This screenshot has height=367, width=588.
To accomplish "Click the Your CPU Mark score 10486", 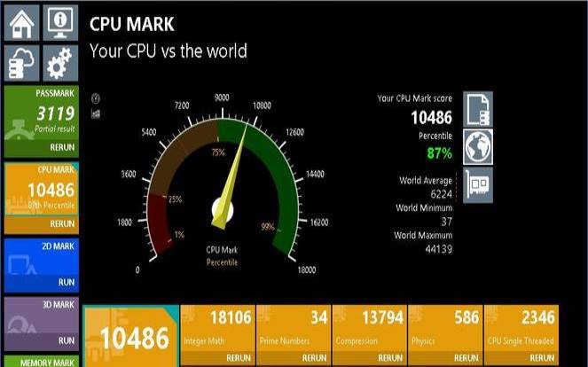I will 432,118.
